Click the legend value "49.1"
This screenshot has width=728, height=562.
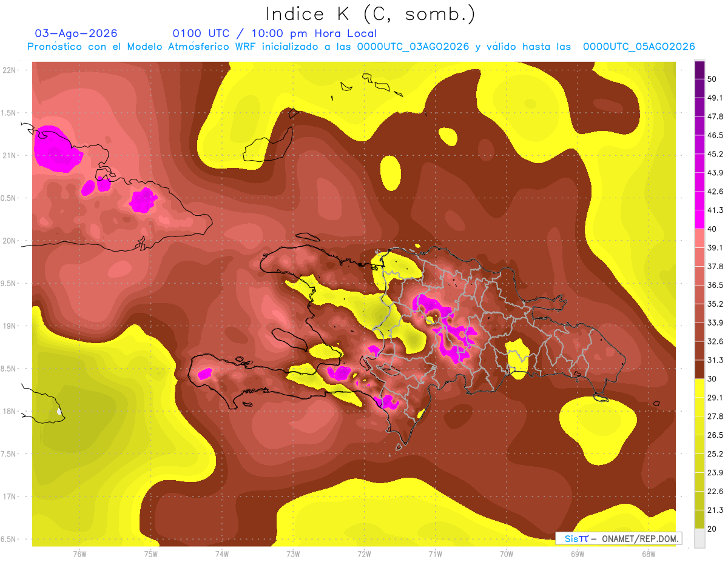[715, 98]
